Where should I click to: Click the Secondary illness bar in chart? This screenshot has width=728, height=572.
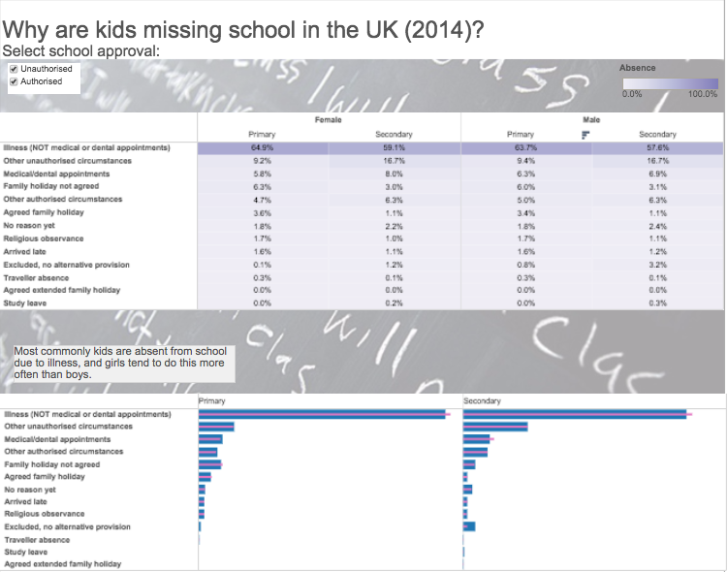pyautogui.click(x=575, y=414)
